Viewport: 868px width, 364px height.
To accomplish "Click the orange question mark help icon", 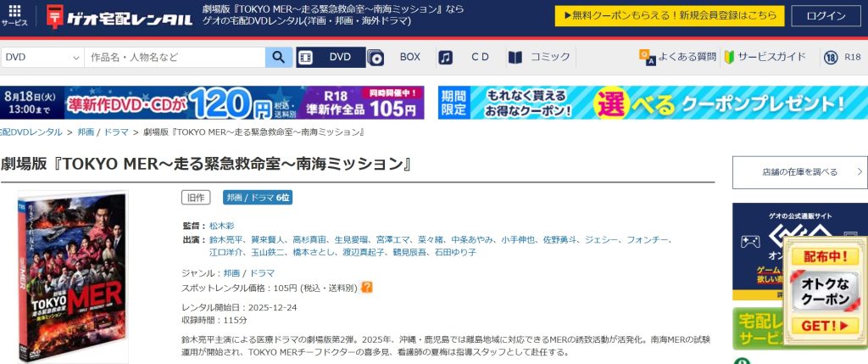I will click(x=366, y=288).
